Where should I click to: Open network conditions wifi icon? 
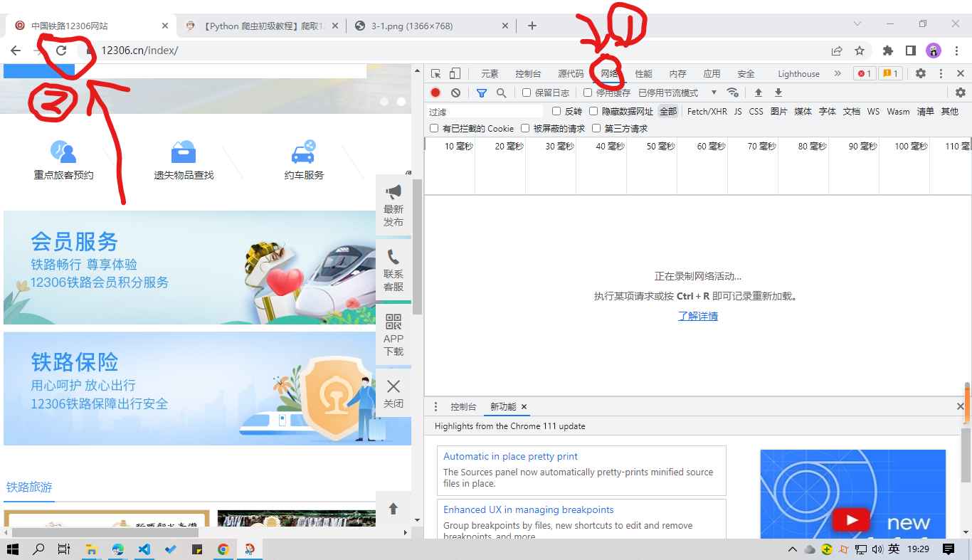[x=733, y=93]
